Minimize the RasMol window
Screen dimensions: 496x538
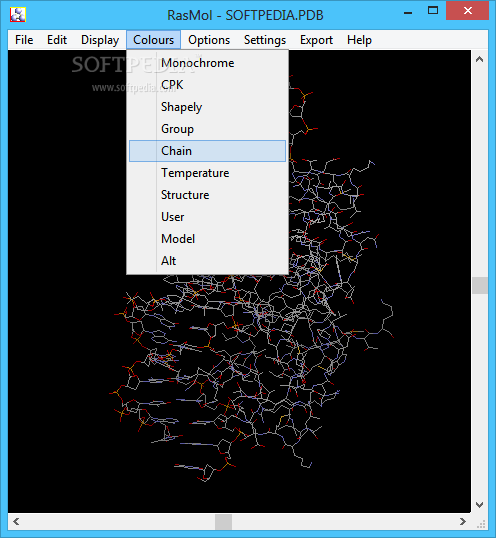pyautogui.click(x=408, y=12)
